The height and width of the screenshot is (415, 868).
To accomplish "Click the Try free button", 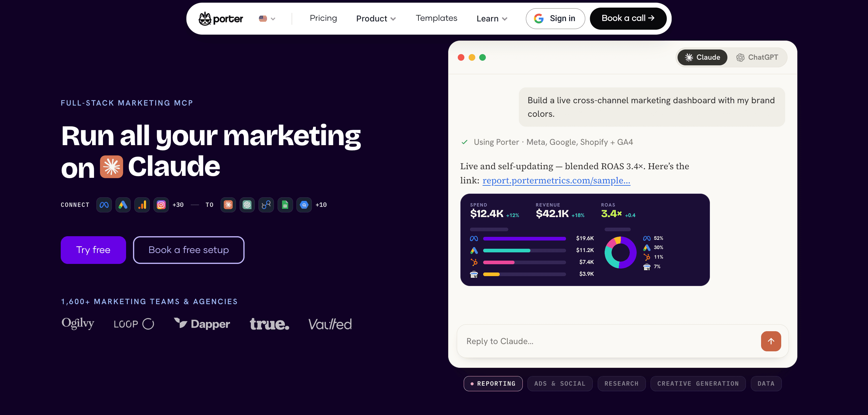I will (93, 250).
